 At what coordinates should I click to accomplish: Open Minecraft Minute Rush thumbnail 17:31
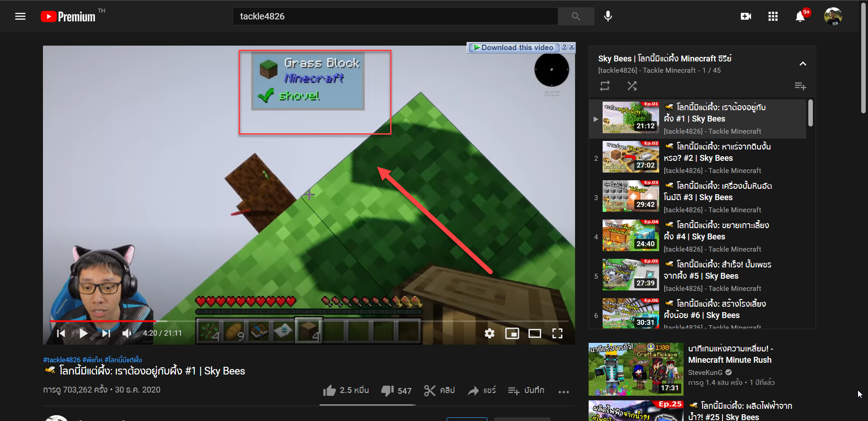click(636, 369)
